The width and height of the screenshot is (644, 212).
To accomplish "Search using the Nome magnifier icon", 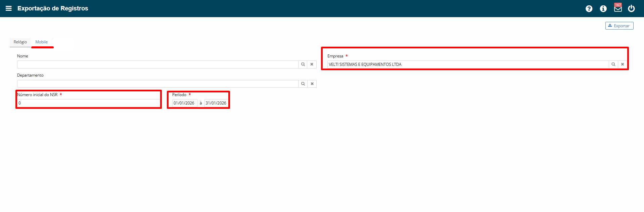I will pos(303,65).
